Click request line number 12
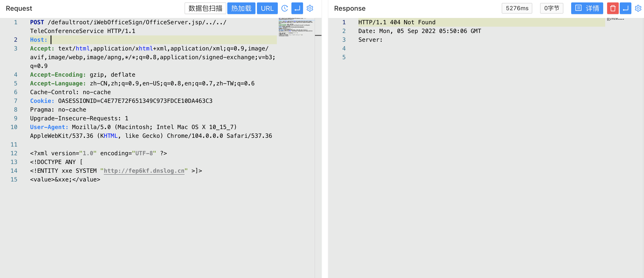Viewport: 644px width, 278px height. 14,153
